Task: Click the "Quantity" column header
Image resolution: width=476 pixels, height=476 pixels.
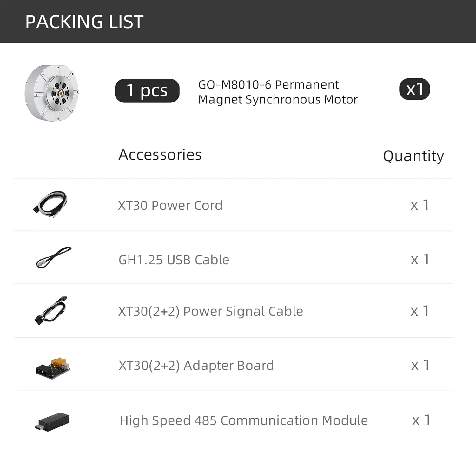Action: (x=413, y=156)
